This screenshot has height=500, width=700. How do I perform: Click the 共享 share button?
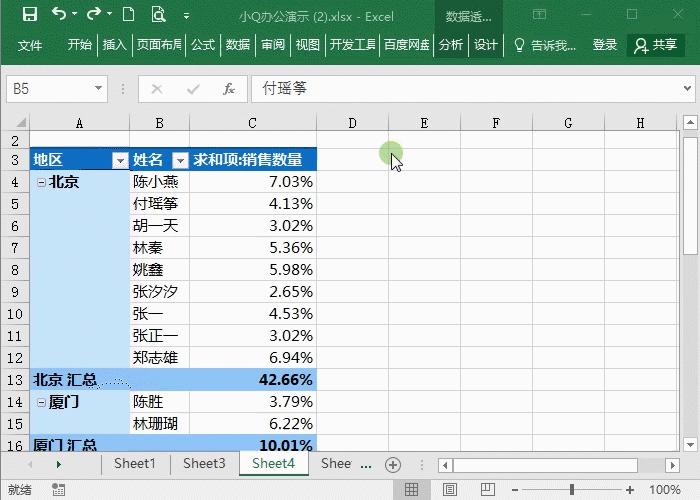click(x=656, y=45)
